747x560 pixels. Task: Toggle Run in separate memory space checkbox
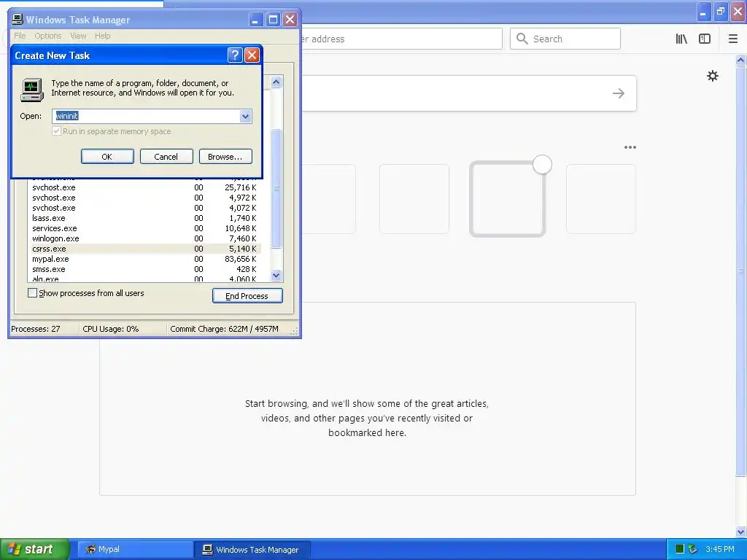(x=56, y=131)
